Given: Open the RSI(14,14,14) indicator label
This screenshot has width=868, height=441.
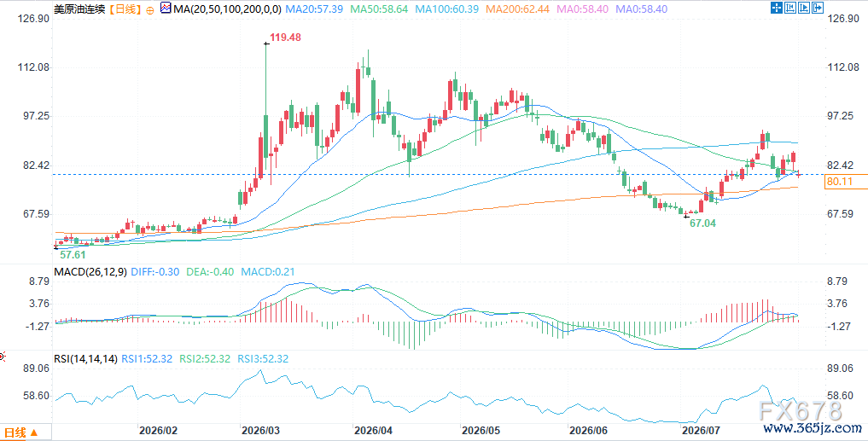Looking at the screenshot, I should pos(86,358).
